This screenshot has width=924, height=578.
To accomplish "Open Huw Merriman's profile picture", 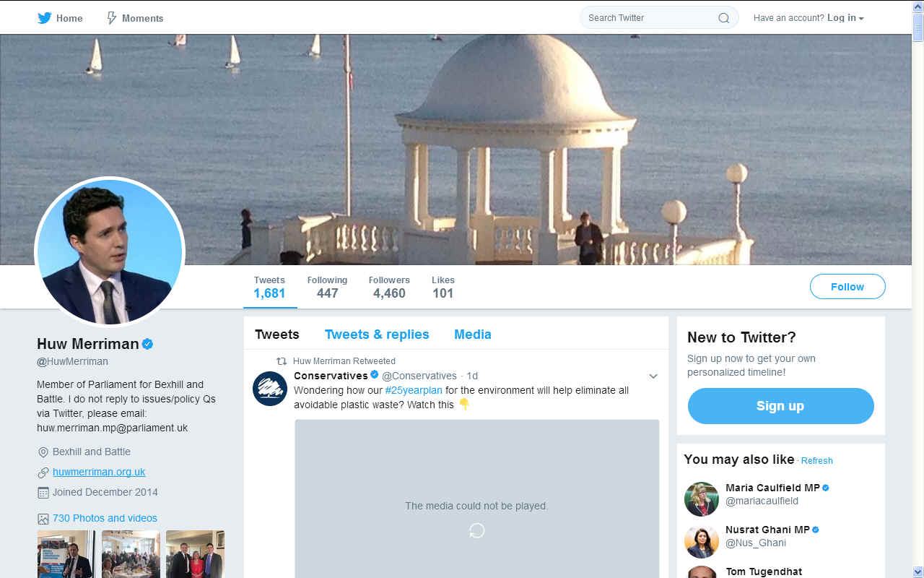I will pos(110,251).
